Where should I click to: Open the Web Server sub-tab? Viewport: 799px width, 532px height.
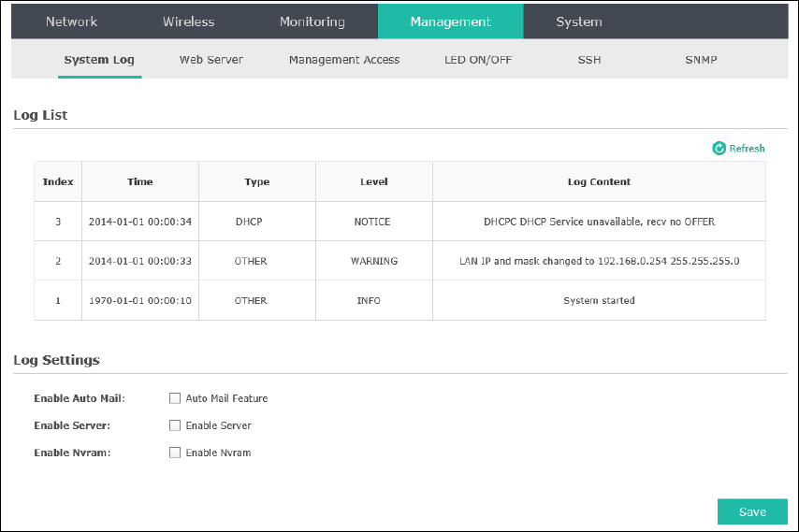211,60
